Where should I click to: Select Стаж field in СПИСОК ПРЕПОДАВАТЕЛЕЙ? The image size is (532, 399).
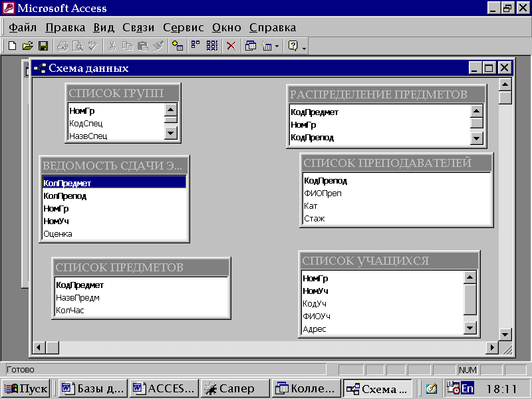(x=396, y=219)
